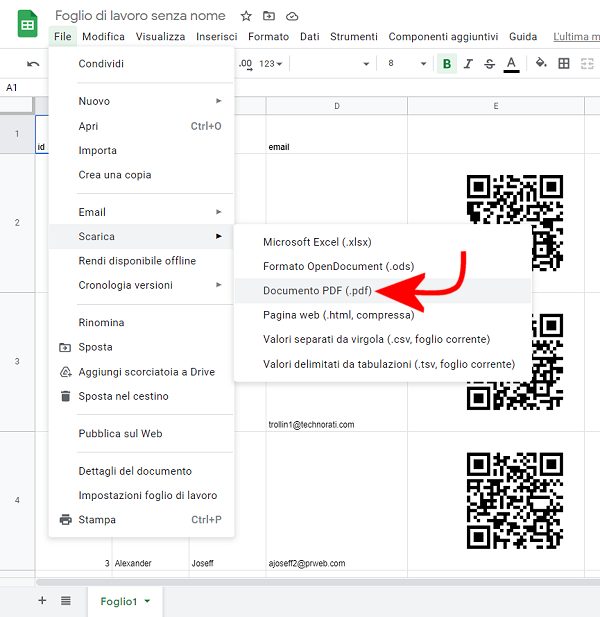Download as tab-delimited .tsv
The width and height of the screenshot is (600, 617).
click(x=382, y=364)
